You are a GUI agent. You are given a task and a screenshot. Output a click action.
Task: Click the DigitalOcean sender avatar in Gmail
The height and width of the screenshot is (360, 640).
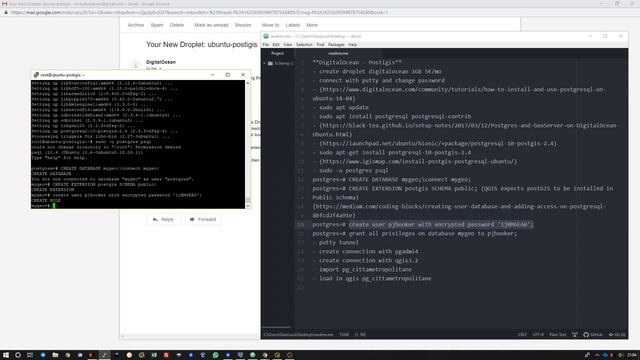(135, 65)
